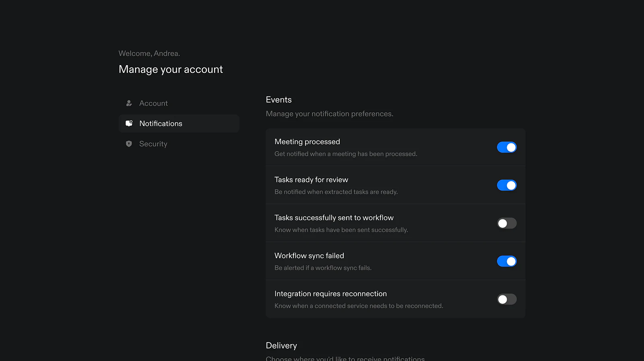Click "Be notified when extracted tasks are ready."
Image resolution: width=644 pixels, height=361 pixels.
tap(336, 192)
